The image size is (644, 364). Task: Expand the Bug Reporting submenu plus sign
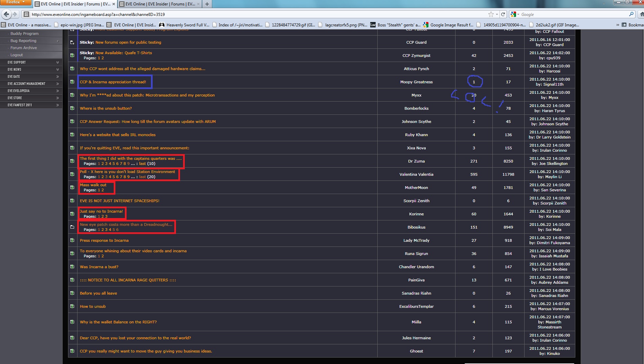58,41
